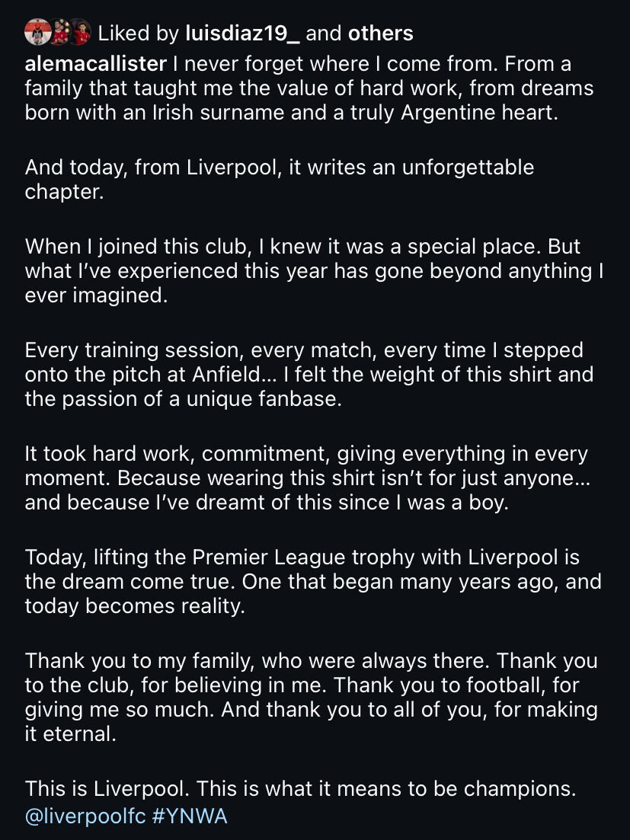Open the @liverpoolfc mention
630x840 pixels.
coord(85,816)
